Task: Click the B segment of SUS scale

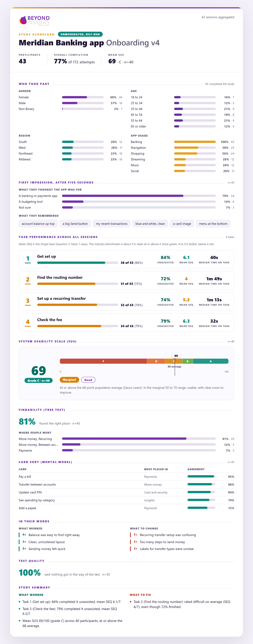Action: (x=188, y=361)
